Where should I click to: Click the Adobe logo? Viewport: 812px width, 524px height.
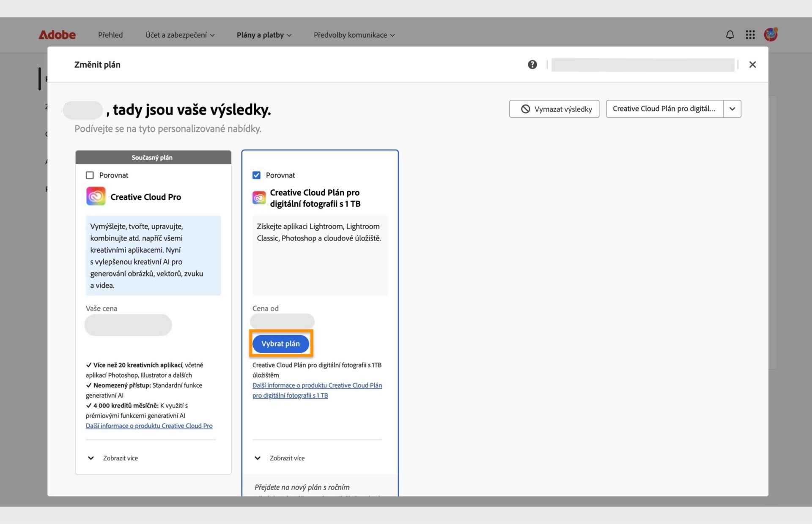pos(57,35)
